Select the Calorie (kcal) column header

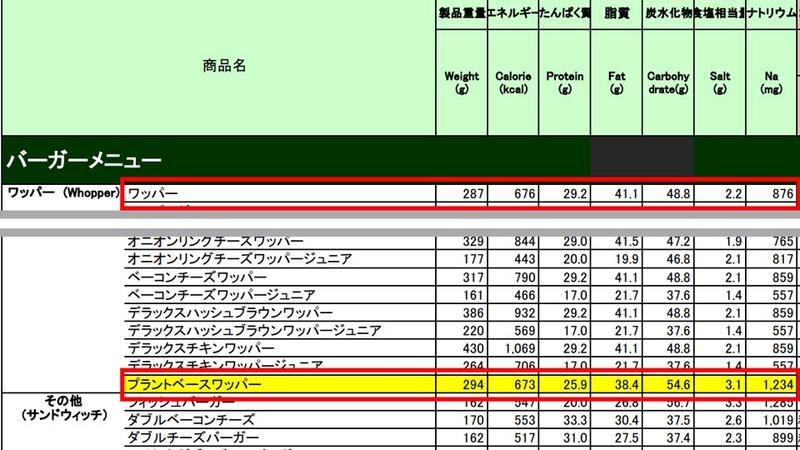tap(513, 83)
